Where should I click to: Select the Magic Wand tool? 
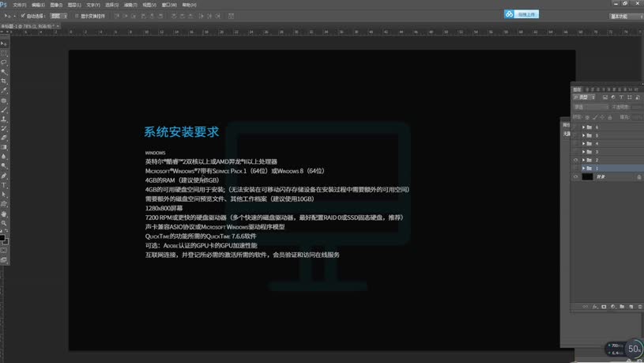(4, 72)
